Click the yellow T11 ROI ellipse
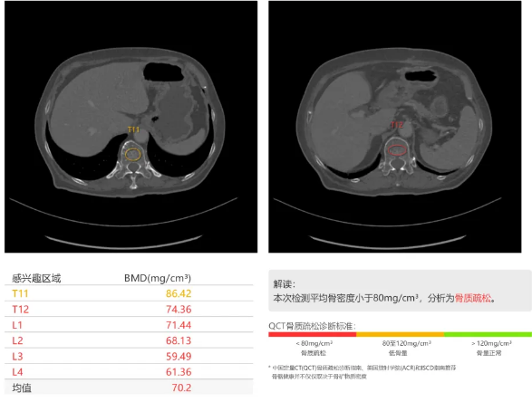Viewport: 532px width, 402px height. point(132,154)
